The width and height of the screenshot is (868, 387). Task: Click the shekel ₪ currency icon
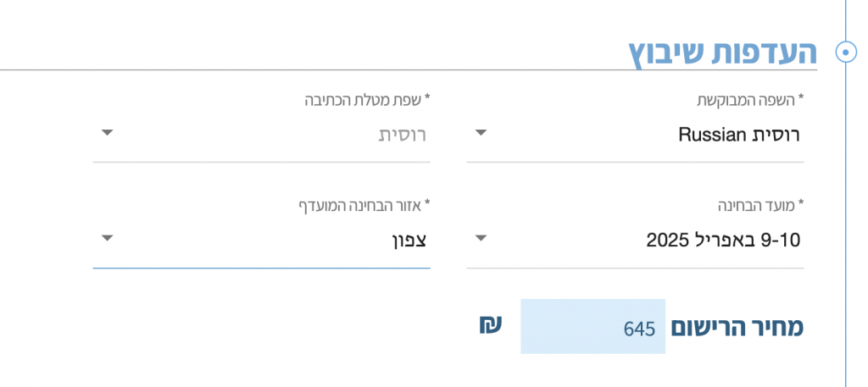click(x=491, y=325)
